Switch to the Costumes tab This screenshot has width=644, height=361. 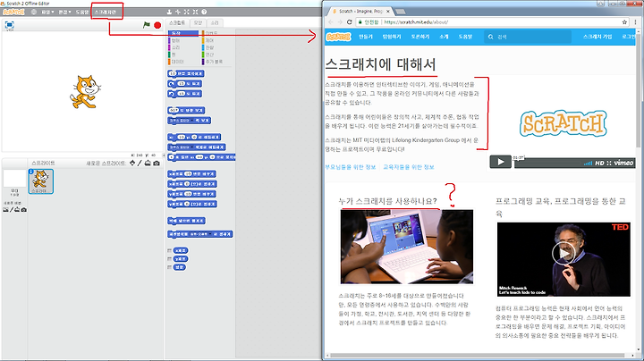[198, 23]
